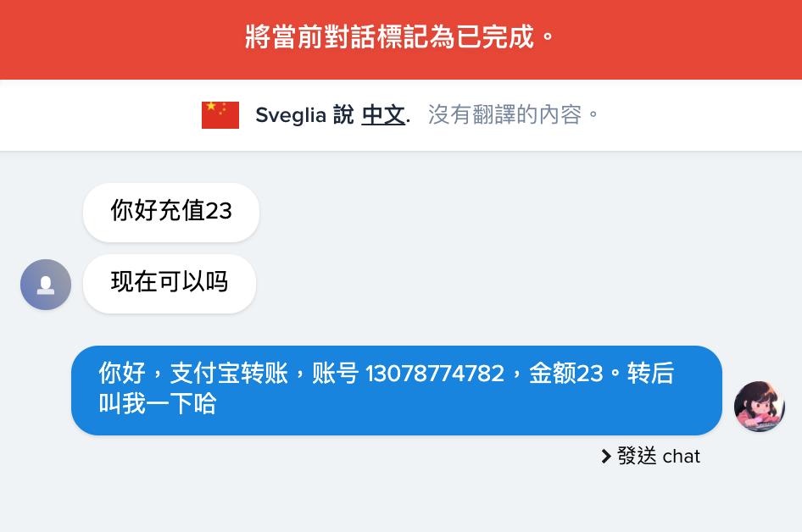Screen dimensions: 802x532
Task: Click the 转后 text ending the reply's first line
Action: [650, 374]
